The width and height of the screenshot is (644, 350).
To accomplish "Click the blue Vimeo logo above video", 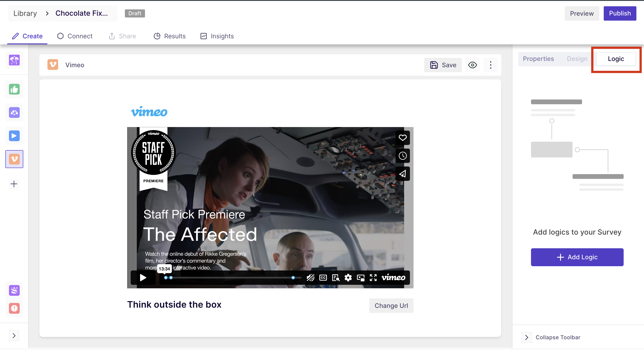I will [x=149, y=112].
